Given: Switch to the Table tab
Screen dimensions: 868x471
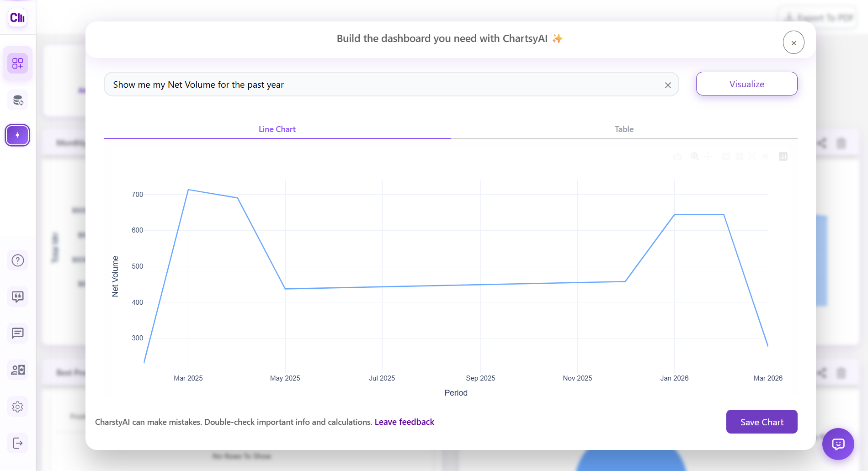Looking at the screenshot, I should [624, 129].
